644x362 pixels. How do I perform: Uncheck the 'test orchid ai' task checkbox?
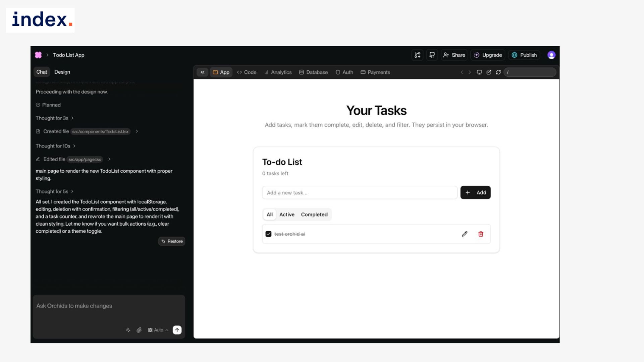tap(268, 234)
